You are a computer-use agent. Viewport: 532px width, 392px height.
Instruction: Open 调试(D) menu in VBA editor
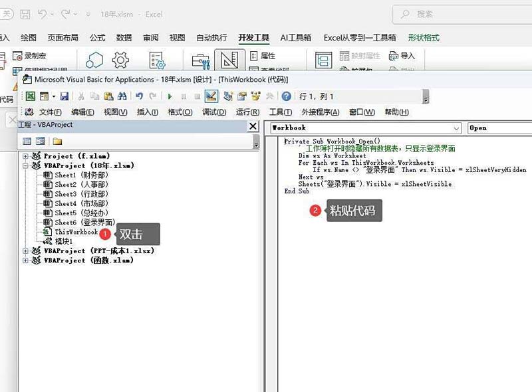[x=214, y=112]
